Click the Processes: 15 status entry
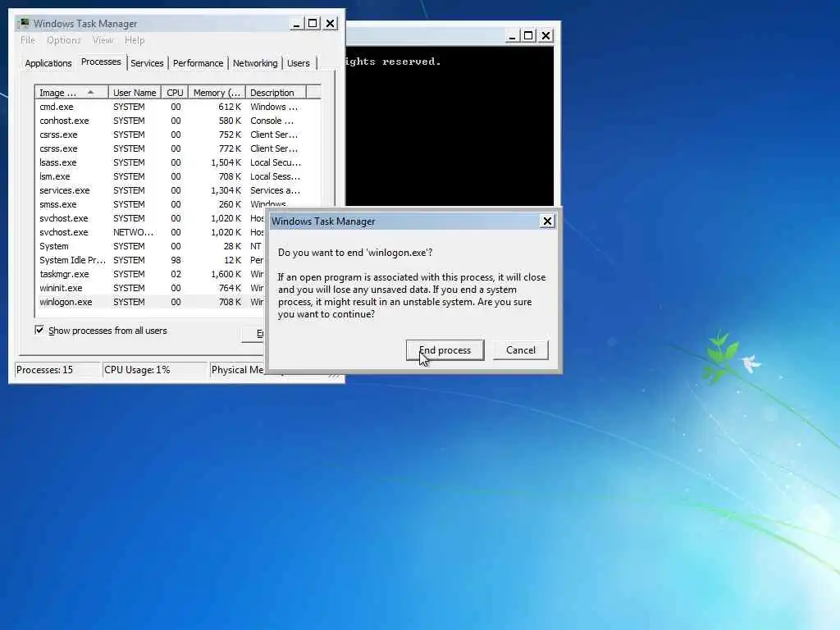The height and width of the screenshot is (630, 840). (x=57, y=370)
